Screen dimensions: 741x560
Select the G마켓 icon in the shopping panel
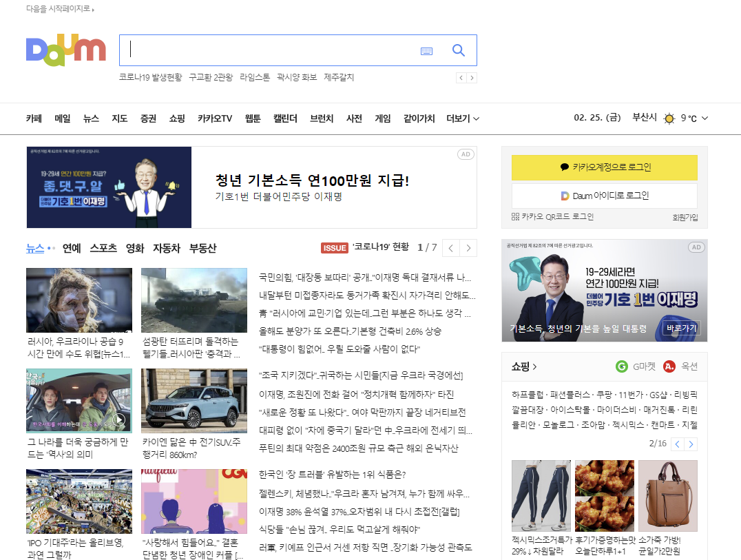622,367
